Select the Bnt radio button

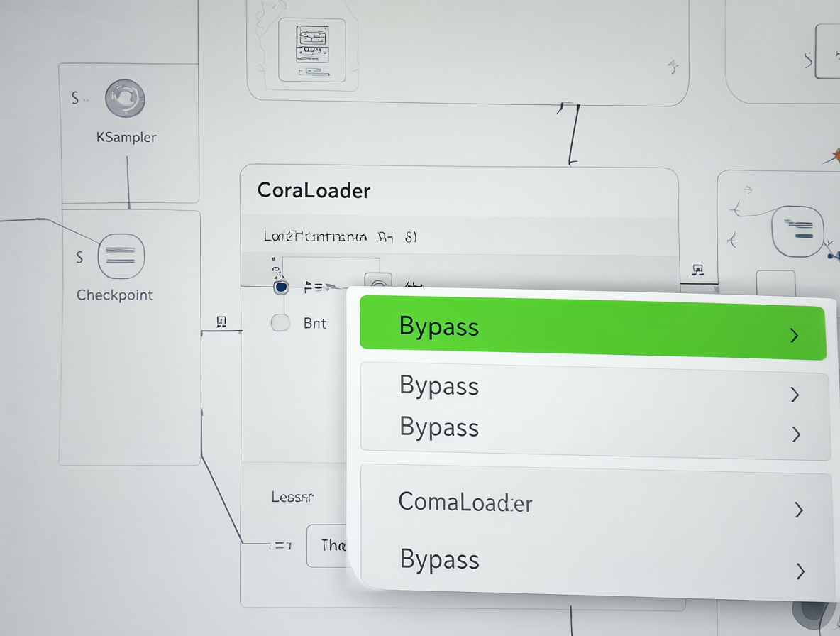coord(281,322)
